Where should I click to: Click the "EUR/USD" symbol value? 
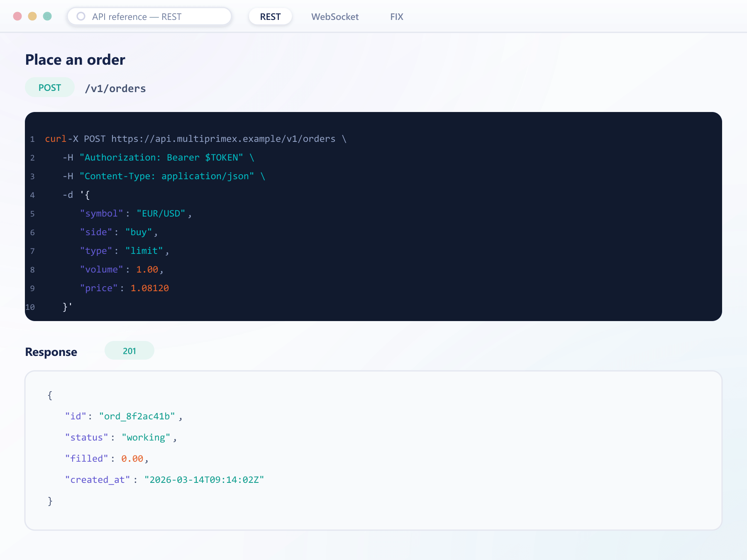(x=161, y=214)
